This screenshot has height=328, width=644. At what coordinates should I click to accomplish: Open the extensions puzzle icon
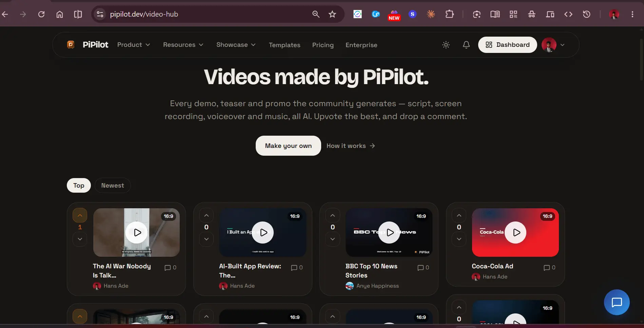[x=449, y=14]
